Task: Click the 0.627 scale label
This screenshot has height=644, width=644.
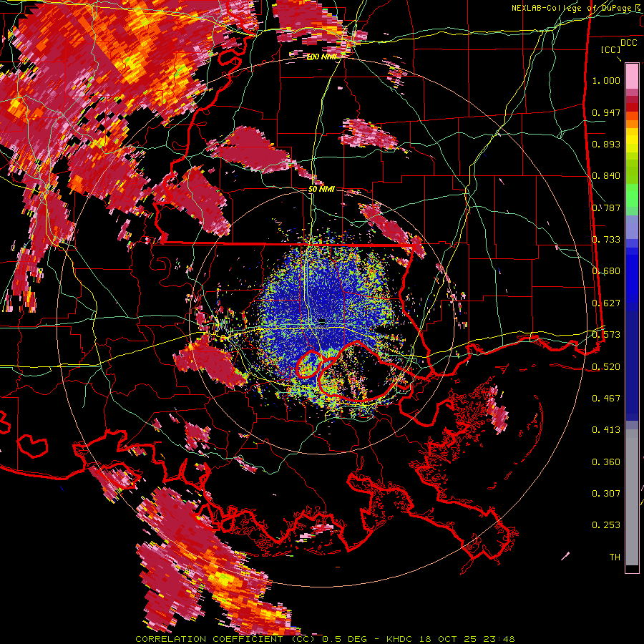Action: [606, 303]
